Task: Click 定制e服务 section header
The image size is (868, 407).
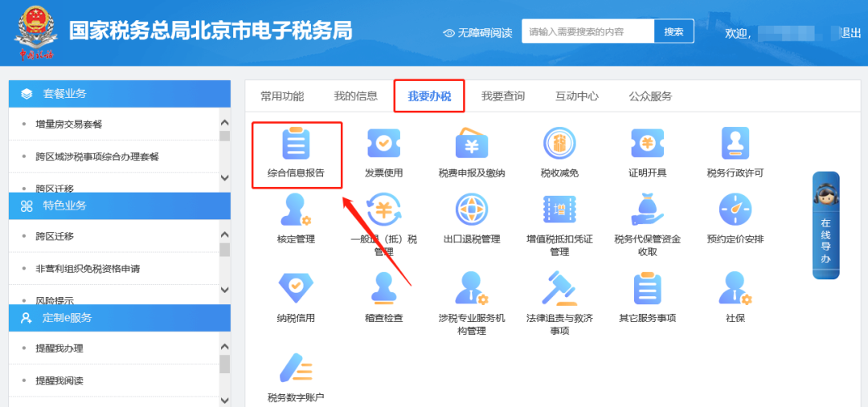Action: [x=120, y=318]
